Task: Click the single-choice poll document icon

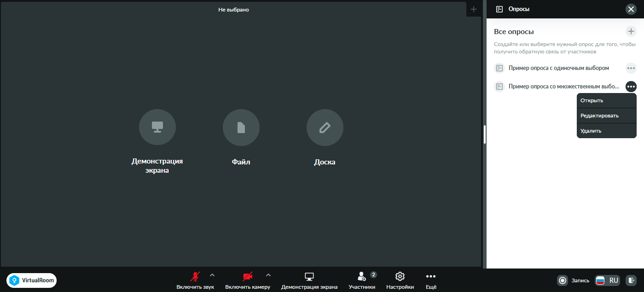Action: point(499,68)
